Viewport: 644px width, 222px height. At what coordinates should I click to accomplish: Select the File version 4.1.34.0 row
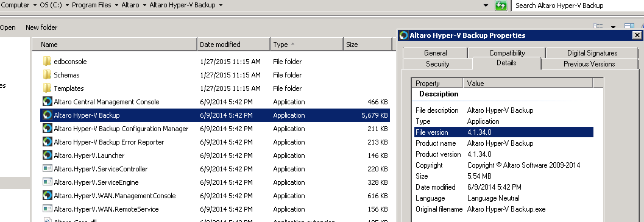point(504,132)
